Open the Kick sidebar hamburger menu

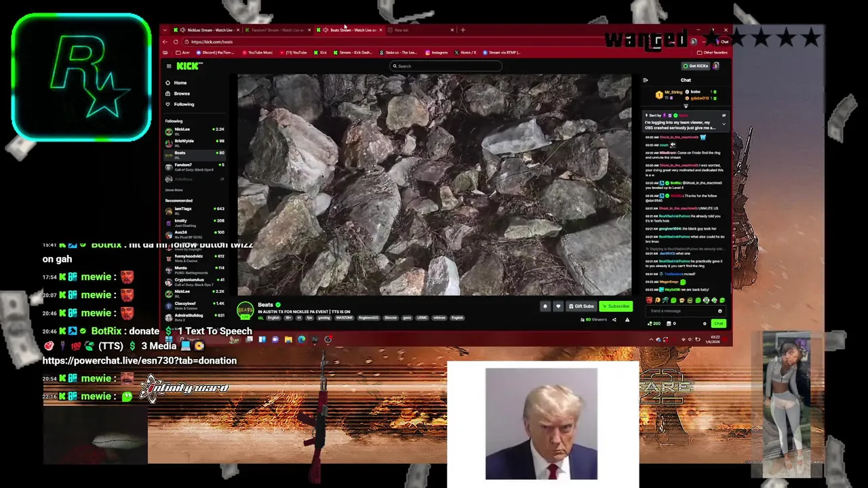point(168,66)
